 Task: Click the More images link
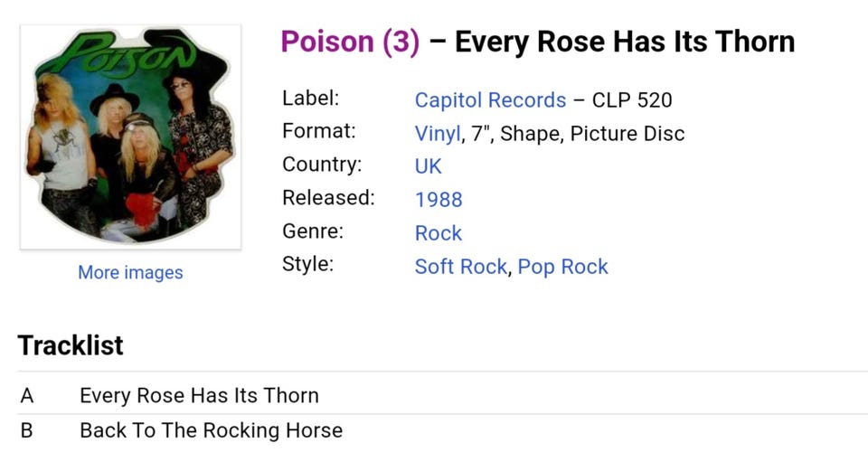(130, 272)
